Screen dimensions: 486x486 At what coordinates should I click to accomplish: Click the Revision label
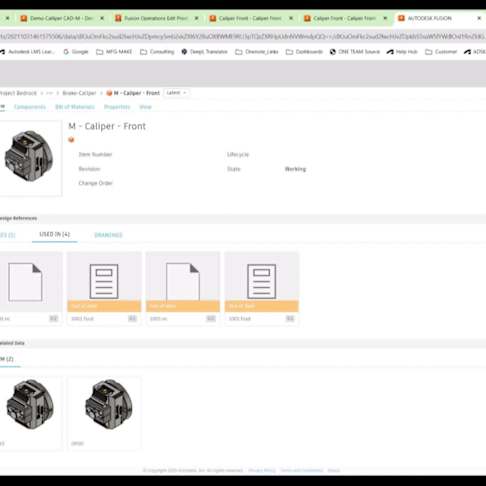pyautogui.click(x=89, y=169)
